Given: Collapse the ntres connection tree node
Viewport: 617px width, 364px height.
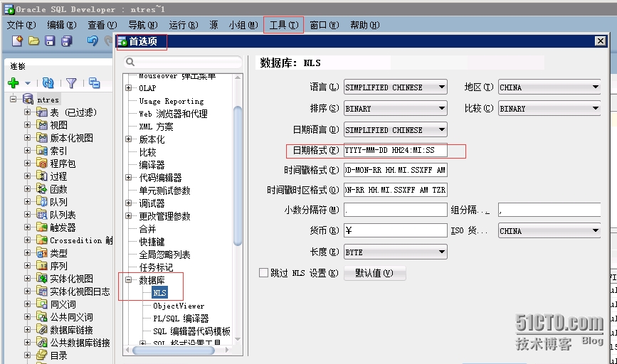Looking at the screenshot, I should pyautogui.click(x=14, y=99).
